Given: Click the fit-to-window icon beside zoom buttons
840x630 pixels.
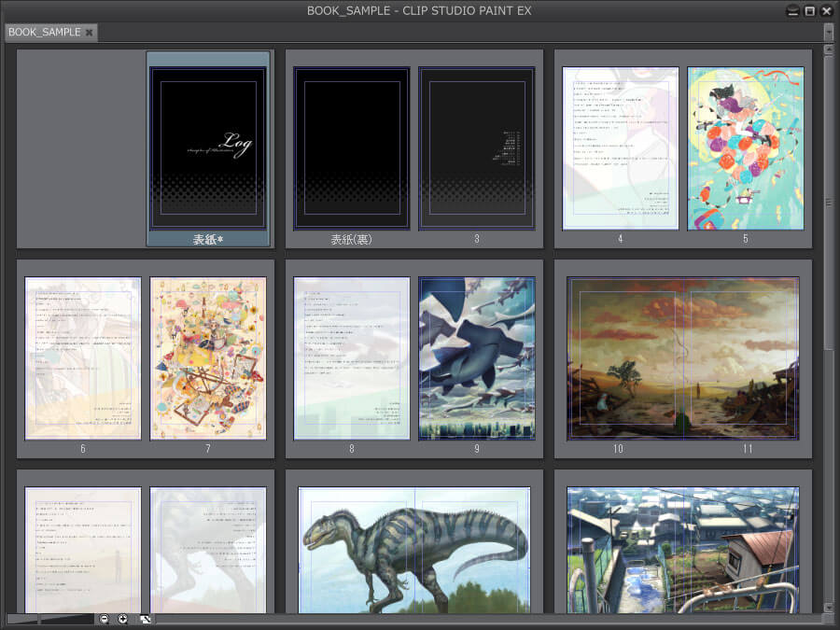Looking at the screenshot, I should click(146, 620).
